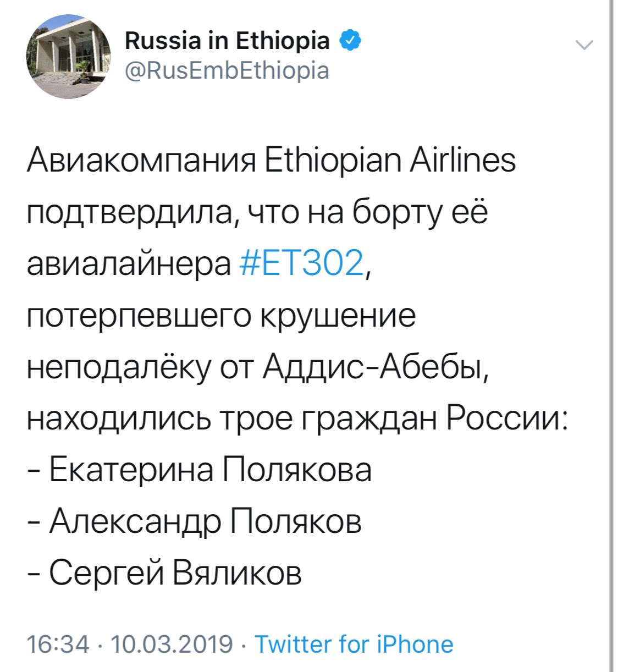Screen dimensions: 618x672
Task: Open the tweet options chevron menu
Action: tap(584, 46)
